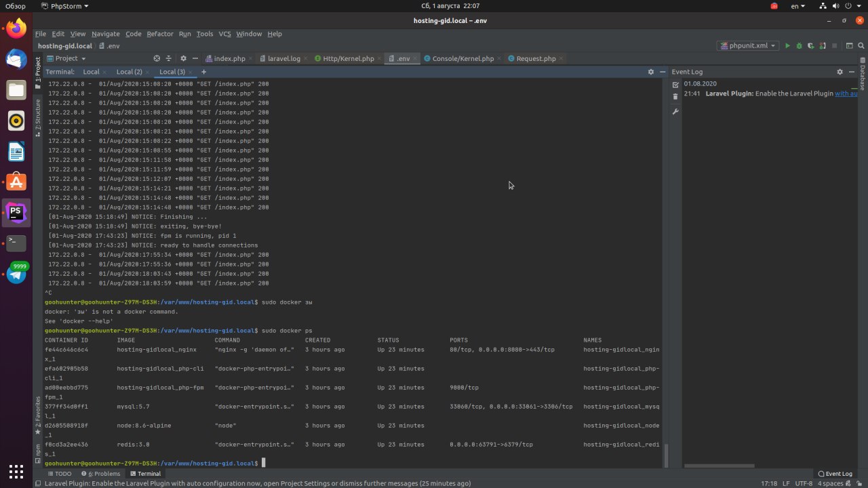
Task: Run the phpunit.xml configuration
Action: (x=787, y=46)
